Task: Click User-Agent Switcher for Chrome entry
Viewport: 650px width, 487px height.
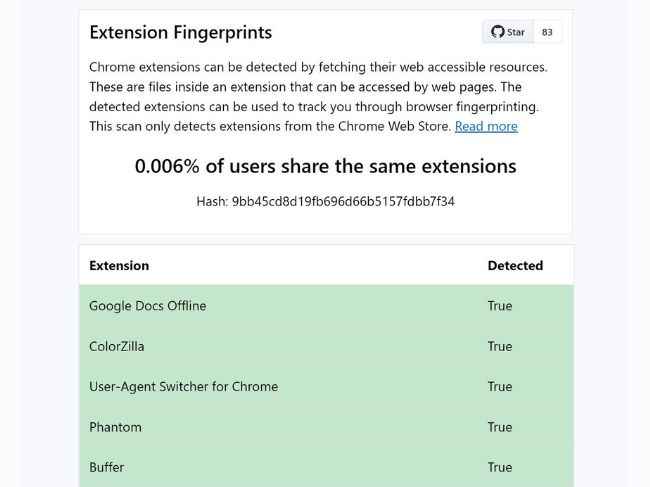Action: click(184, 386)
